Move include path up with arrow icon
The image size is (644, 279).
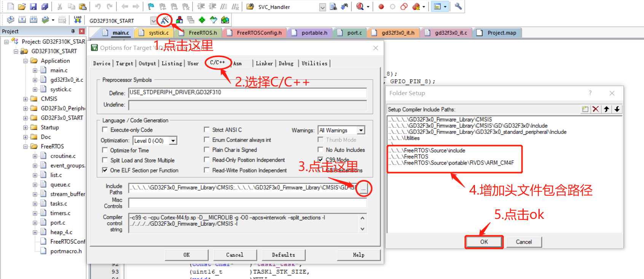coord(606,109)
